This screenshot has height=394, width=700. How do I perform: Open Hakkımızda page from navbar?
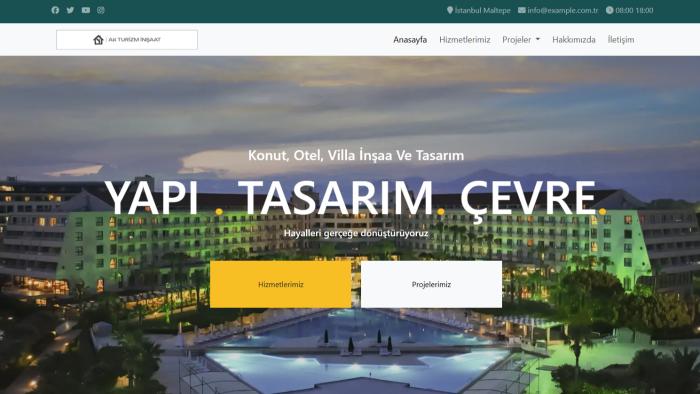574,40
